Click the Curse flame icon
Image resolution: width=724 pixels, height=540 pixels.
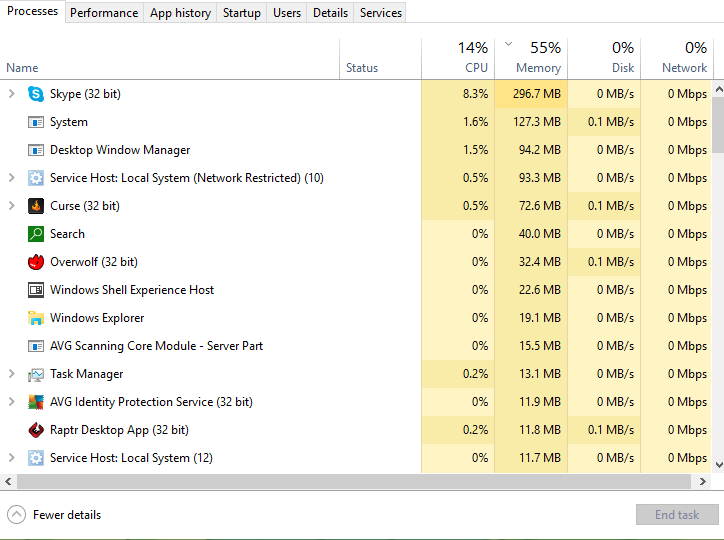click(36, 206)
